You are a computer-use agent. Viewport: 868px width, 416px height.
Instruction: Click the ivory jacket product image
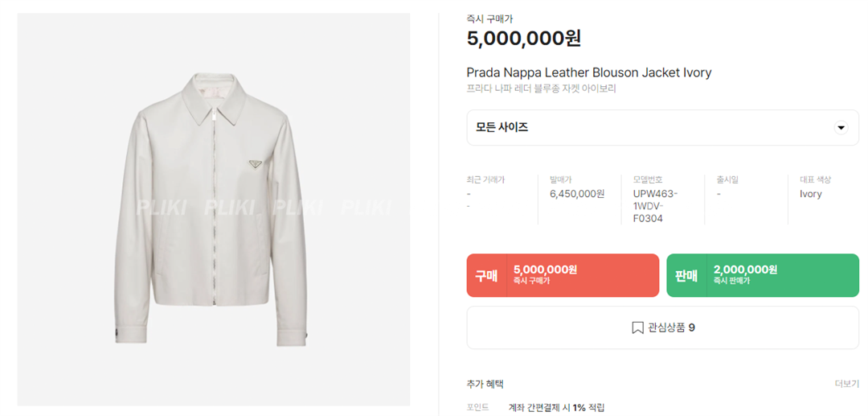click(x=214, y=209)
